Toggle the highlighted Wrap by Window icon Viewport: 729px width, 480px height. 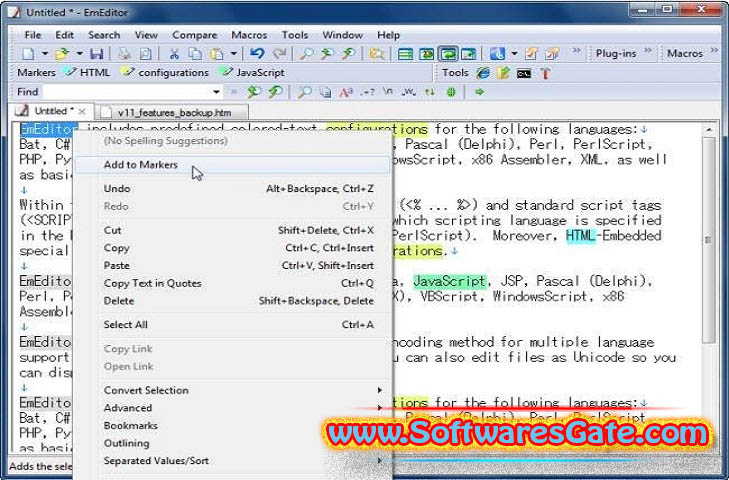coord(448,54)
